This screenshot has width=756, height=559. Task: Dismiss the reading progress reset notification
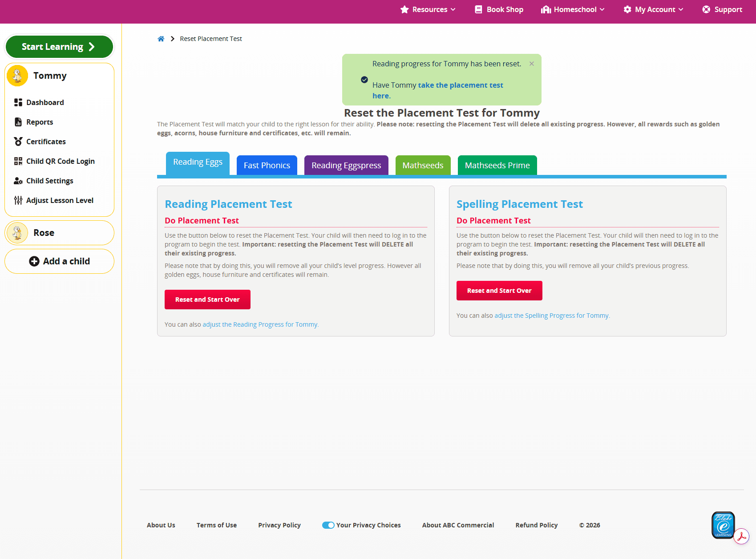(x=532, y=64)
